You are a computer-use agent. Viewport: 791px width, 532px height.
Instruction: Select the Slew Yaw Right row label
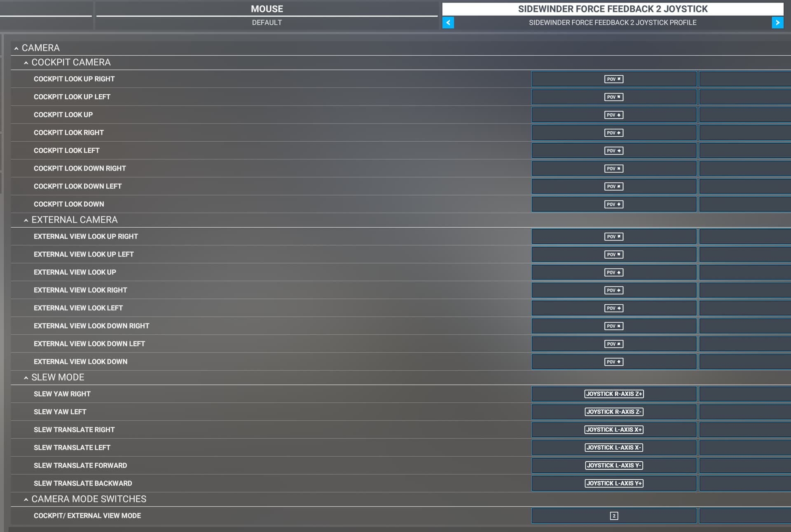[62, 394]
